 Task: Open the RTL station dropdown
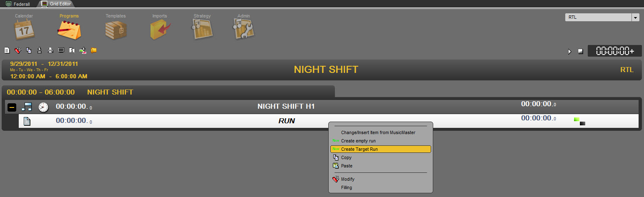coord(635,17)
